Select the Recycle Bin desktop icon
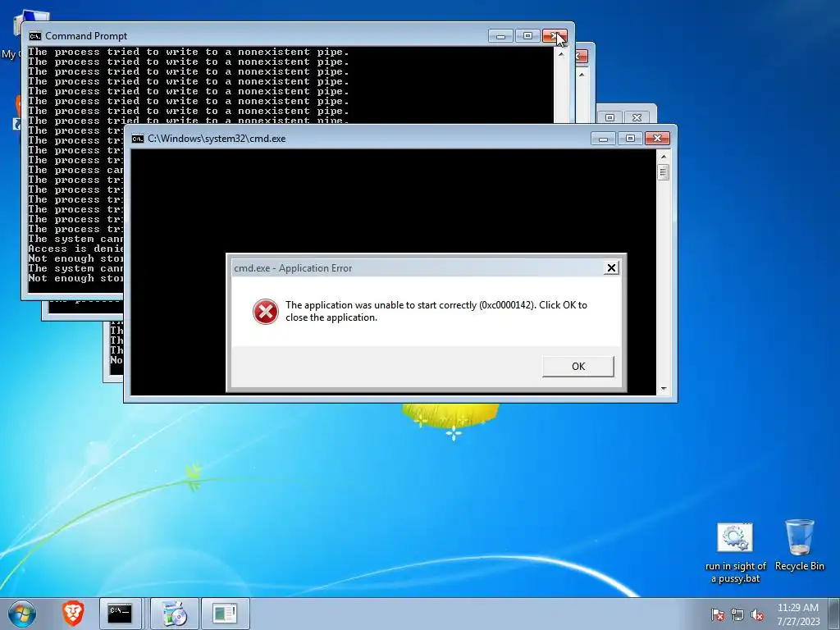The image size is (840, 630). point(799,545)
